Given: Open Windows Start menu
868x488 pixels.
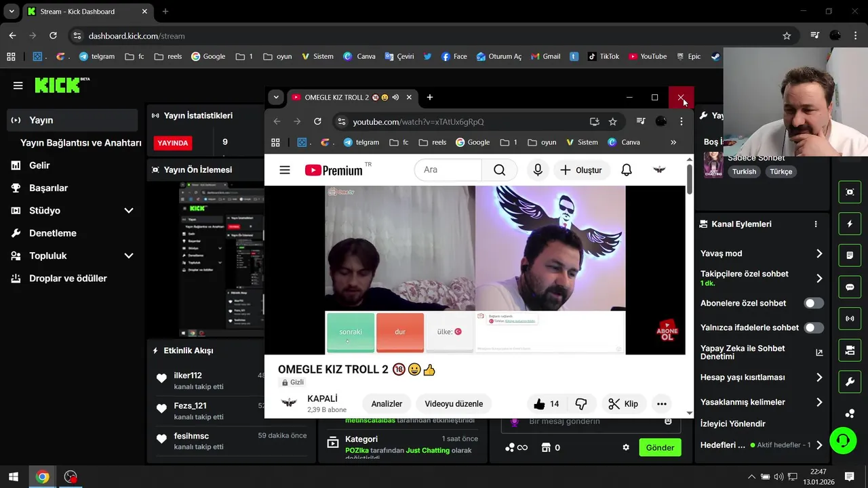Looking at the screenshot, I should (x=14, y=477).
